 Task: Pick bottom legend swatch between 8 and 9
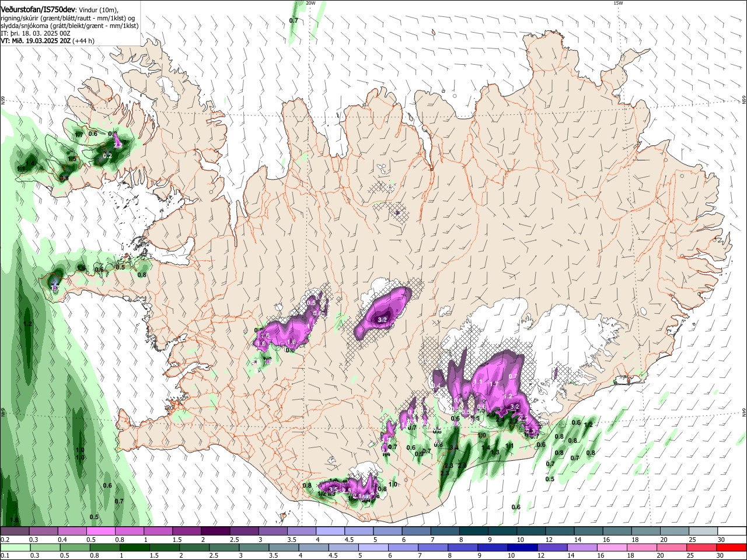click(x=463, y=547)
